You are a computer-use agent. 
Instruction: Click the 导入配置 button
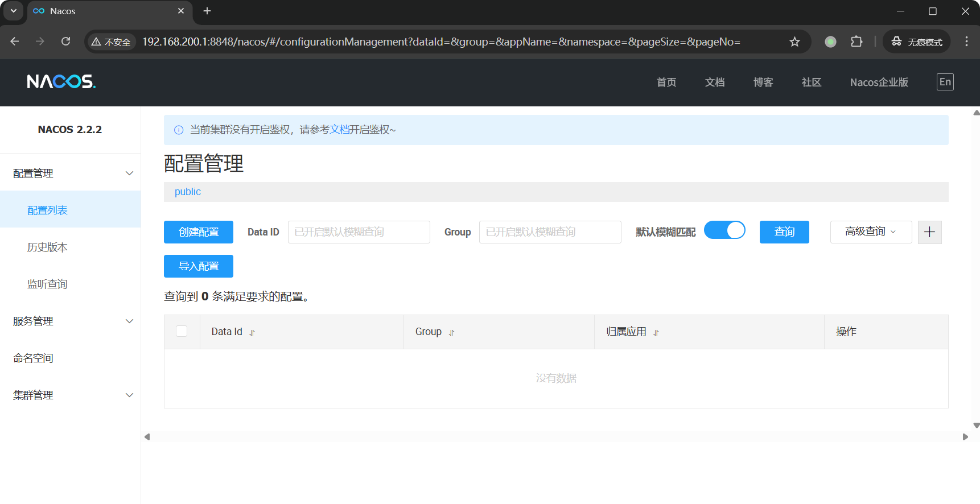199,266
